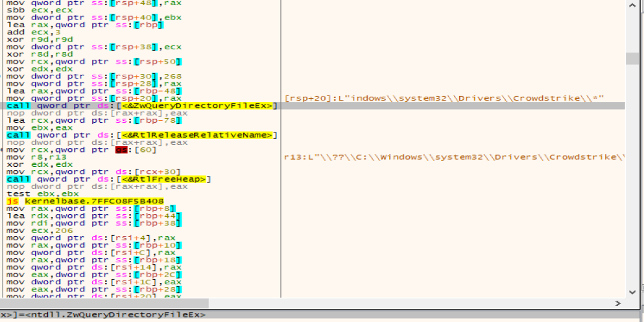This screenshot has height=322, width=644.
Task: Select the 'test ebx,ebx' instruction
Action: (x=42, y=193)
